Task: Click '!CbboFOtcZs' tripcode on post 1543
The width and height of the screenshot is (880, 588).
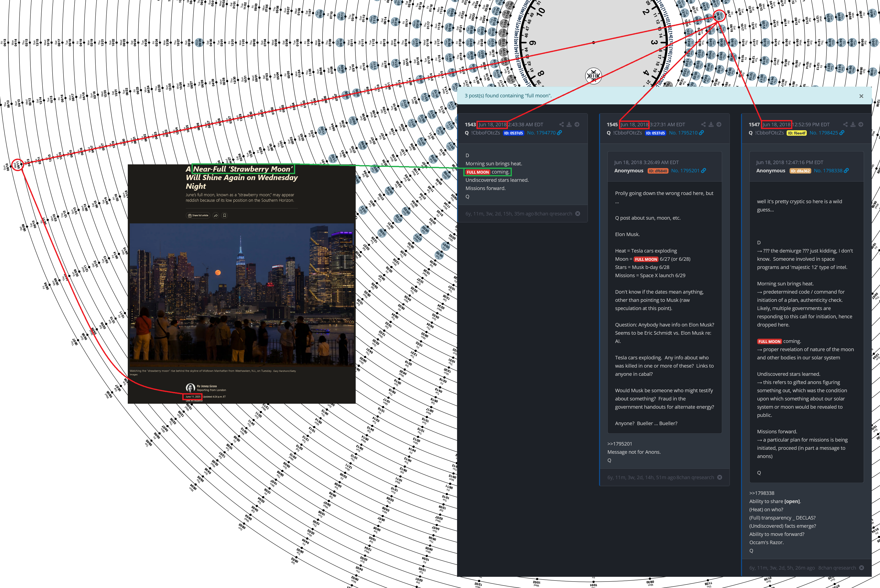Action: tap(485, 133)
